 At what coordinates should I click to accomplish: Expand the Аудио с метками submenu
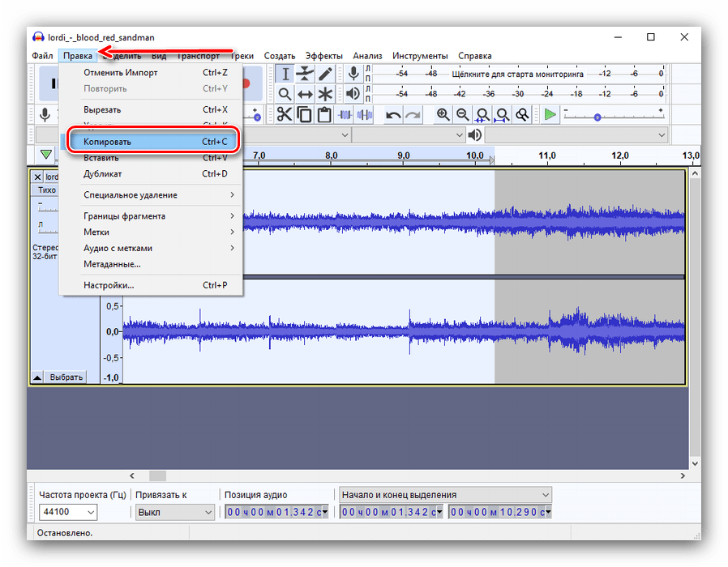(x=151, y=248)
